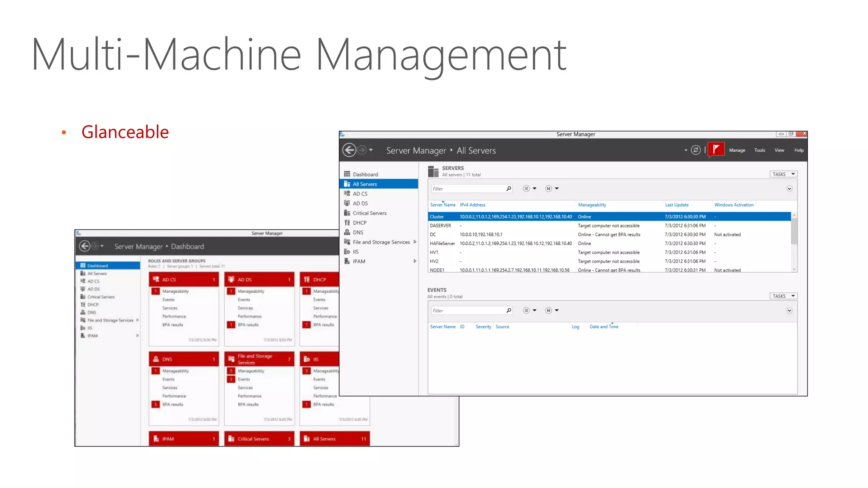Viewport: 868px width, 488px height.
Task: Click the search magnifier in Servers filter
Action: [509, 189]
